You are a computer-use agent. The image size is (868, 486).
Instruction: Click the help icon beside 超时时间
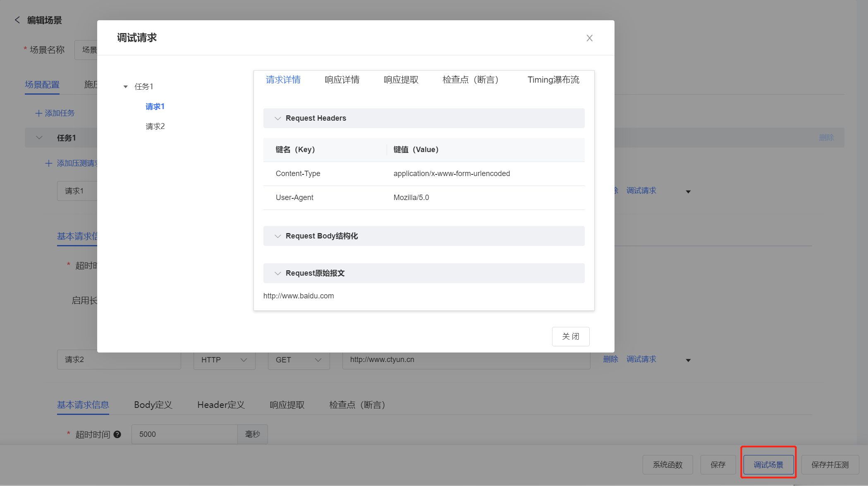point(117,434)
